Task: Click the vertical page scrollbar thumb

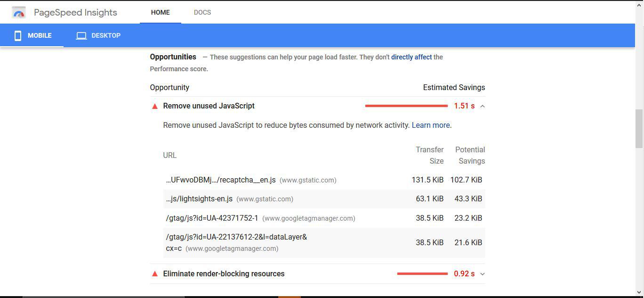Action: pyautogui.click(x=639, y=128)
